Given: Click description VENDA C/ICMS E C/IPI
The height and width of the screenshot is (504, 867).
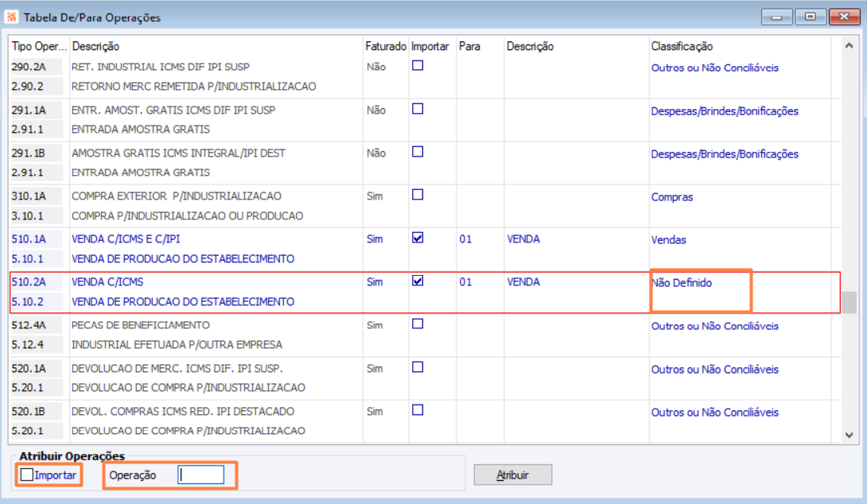Looking at the screenshot, I should pyautogui.click(x=126, y=239).
